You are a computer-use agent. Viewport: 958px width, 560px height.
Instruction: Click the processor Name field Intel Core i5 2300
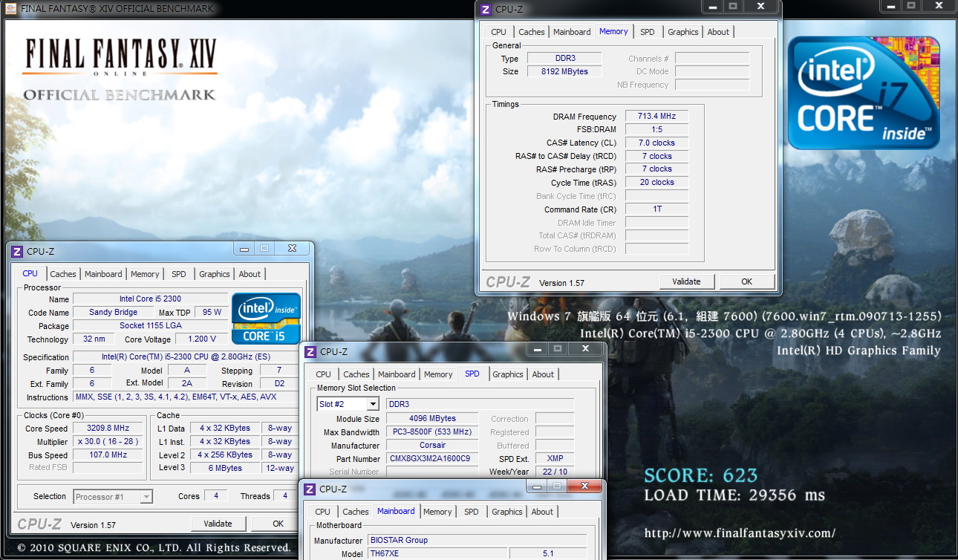click(151, 299)
